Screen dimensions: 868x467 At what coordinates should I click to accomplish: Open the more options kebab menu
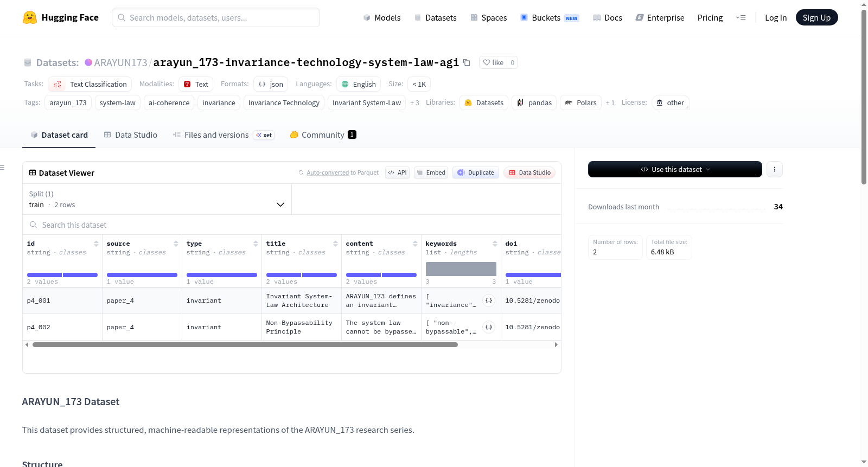(x=774, y=169)
